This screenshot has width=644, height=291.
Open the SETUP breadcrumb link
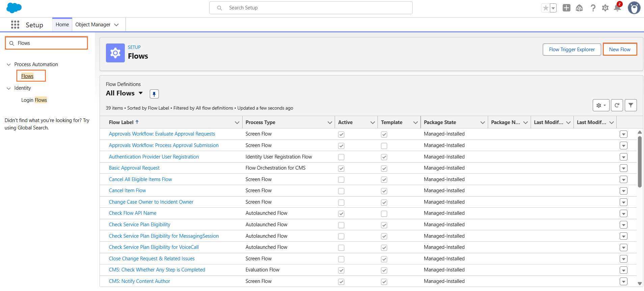(134, 47)
